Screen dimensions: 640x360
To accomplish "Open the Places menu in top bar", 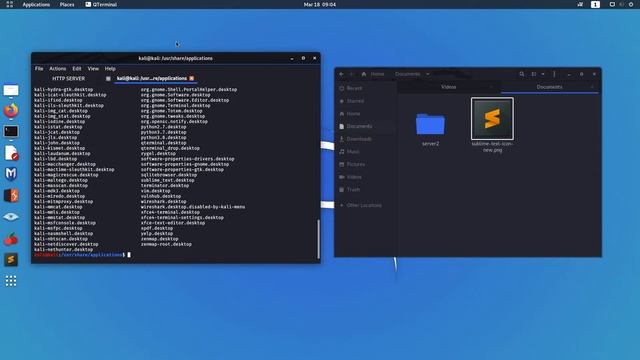I will pos(67,4).
